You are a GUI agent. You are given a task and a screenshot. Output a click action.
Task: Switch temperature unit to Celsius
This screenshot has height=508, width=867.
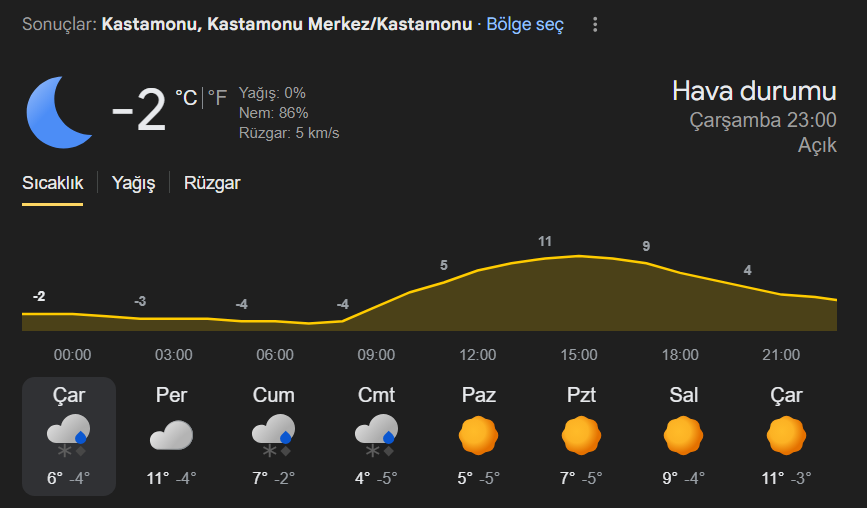(186, 97)
